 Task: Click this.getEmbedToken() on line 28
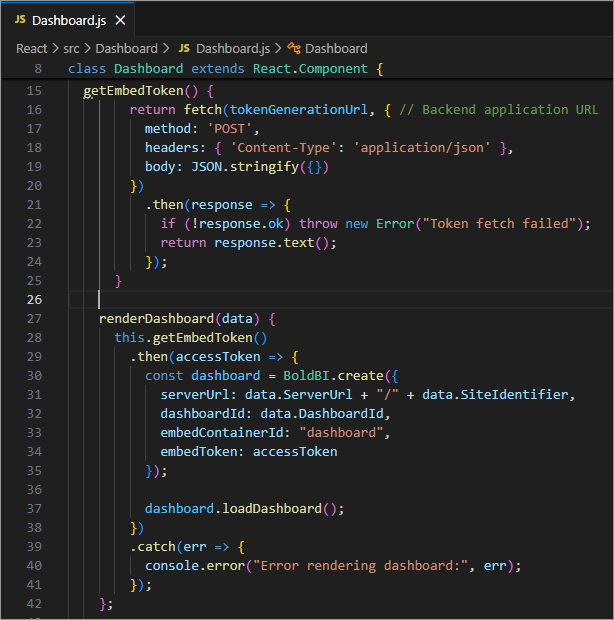191,338
